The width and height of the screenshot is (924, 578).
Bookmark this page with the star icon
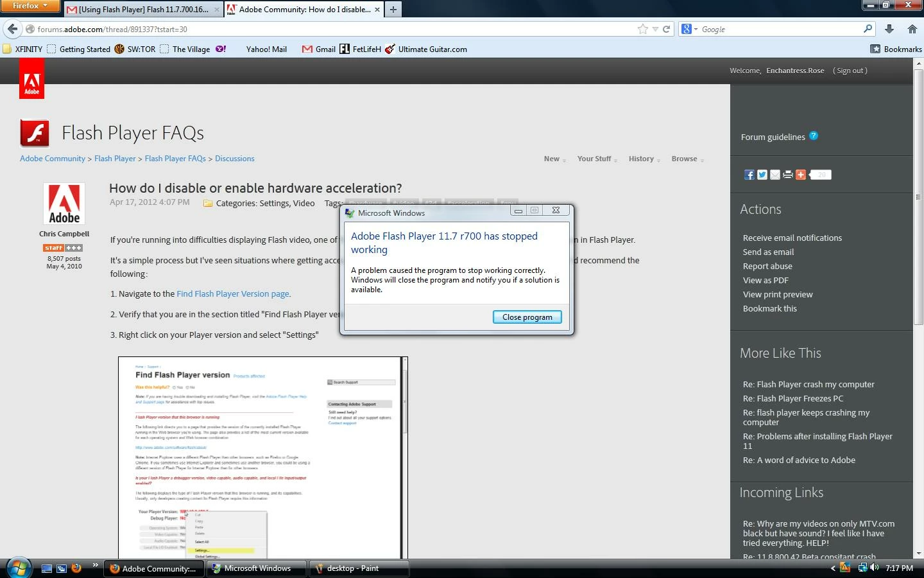click(x=642, y=29)
